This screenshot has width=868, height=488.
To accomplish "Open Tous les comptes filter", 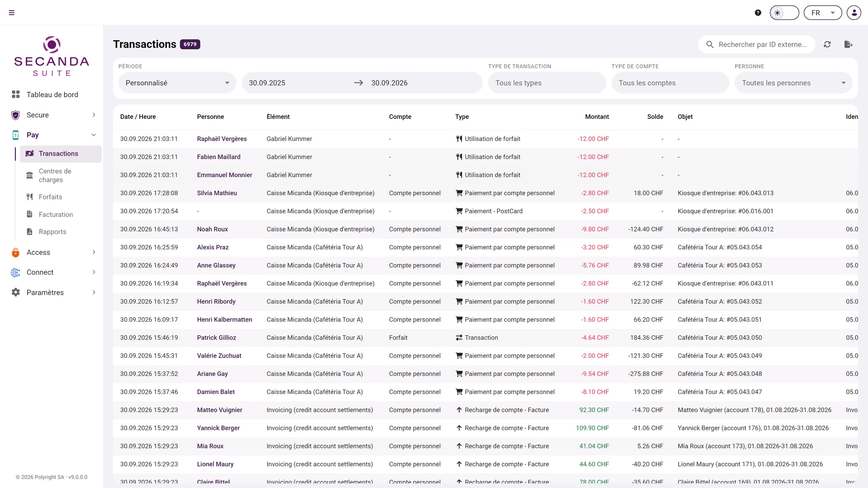I will coord(670,83).
